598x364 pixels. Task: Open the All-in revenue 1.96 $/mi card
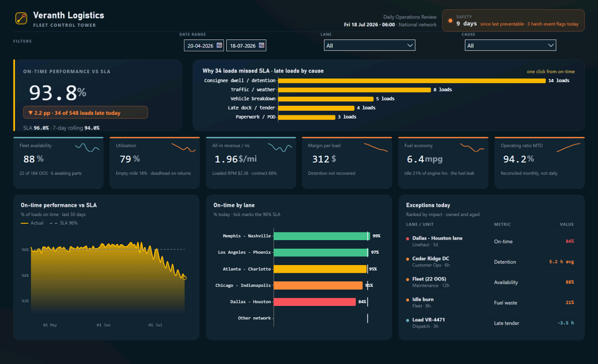pyautogui.click(x=251, y=162)
